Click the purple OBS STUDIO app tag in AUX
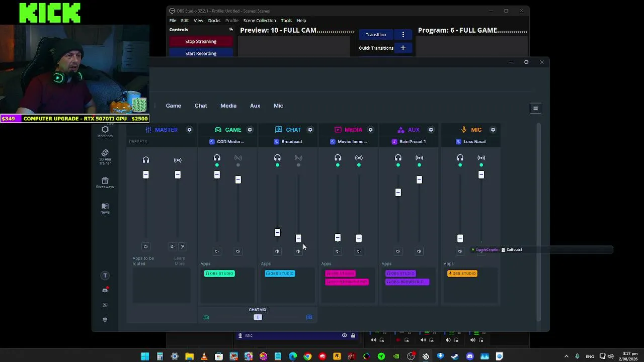Image resolution: width=644 pixels, height=362 pixels. [400, 274]
